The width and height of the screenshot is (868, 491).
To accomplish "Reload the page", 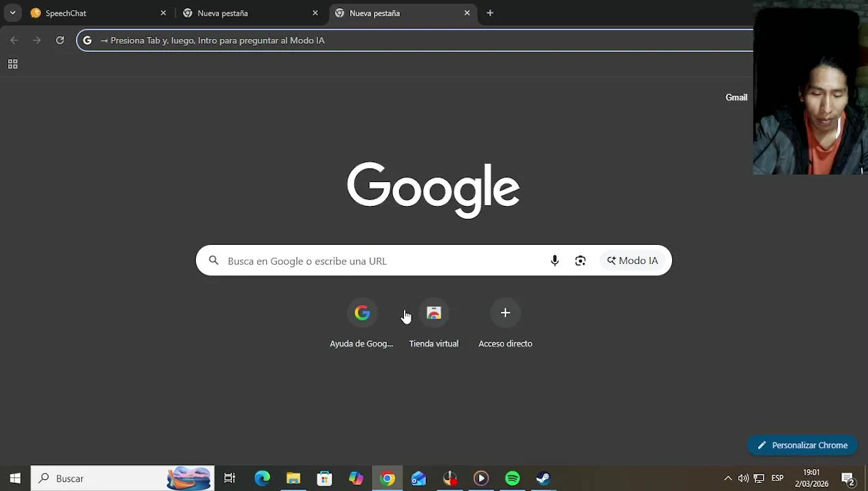I will coord(60,40).
